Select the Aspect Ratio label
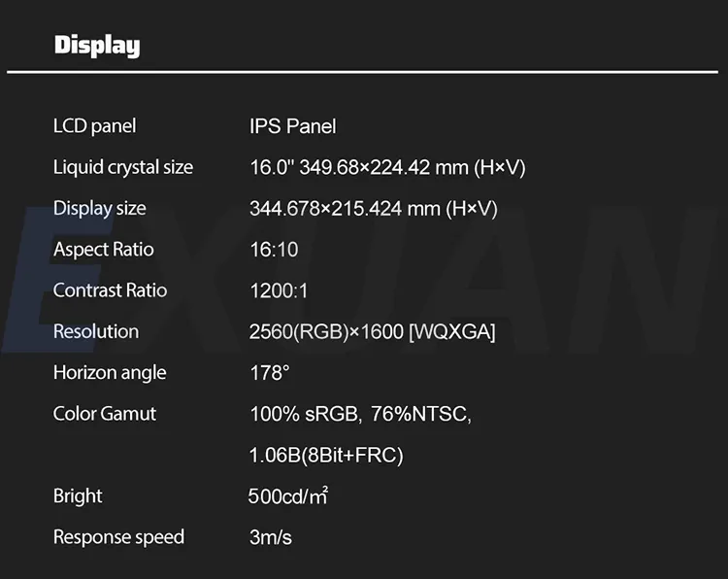This screenshot has height=579, width=728. (x=104, y=250)
